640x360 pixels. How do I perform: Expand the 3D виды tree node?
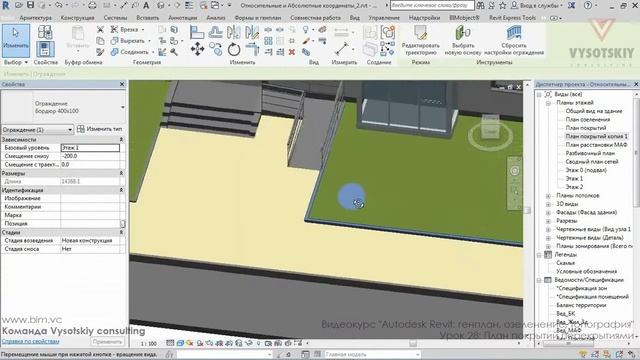point(549,204)
